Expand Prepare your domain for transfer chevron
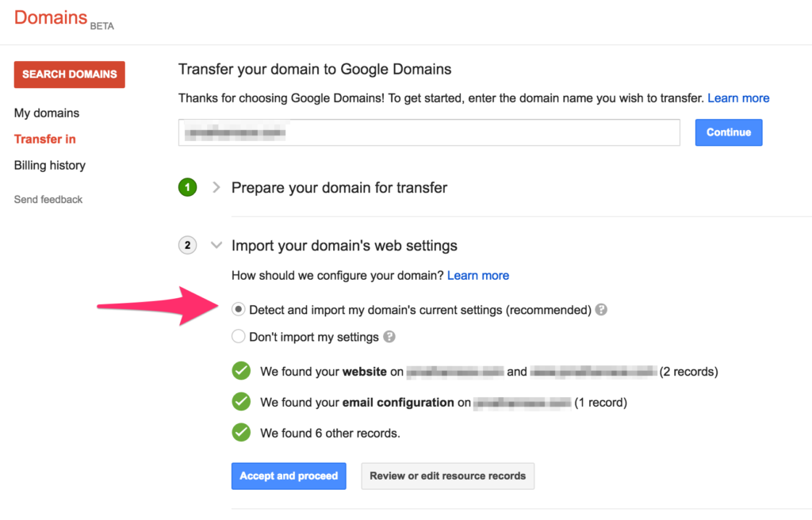 [216, 187]
